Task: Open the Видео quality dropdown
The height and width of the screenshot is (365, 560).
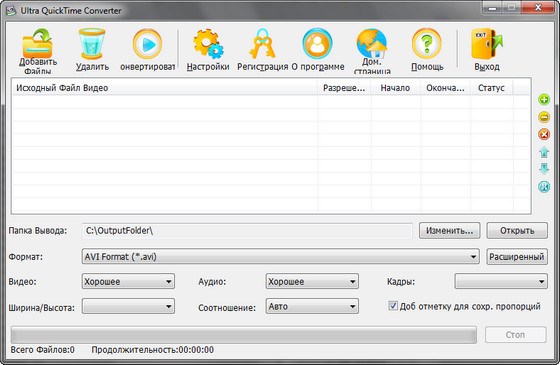Action: click(128, 281)
